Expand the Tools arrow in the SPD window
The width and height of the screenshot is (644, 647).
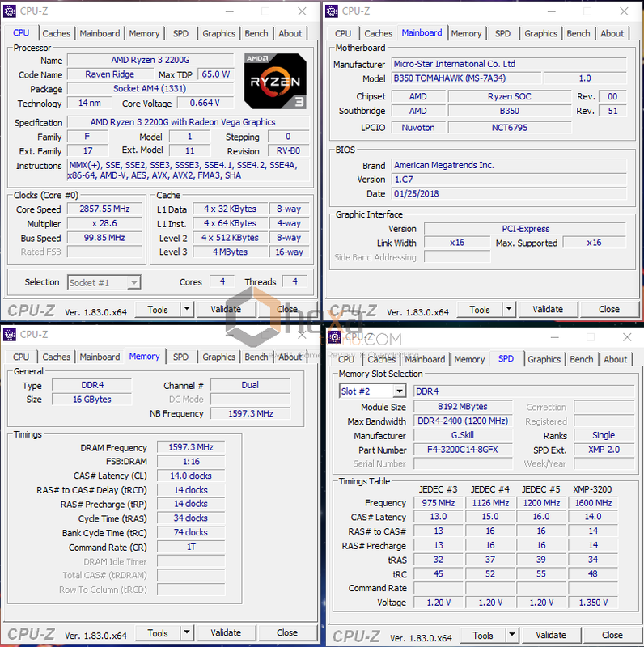pyautogui.click(x=512, y=635)
